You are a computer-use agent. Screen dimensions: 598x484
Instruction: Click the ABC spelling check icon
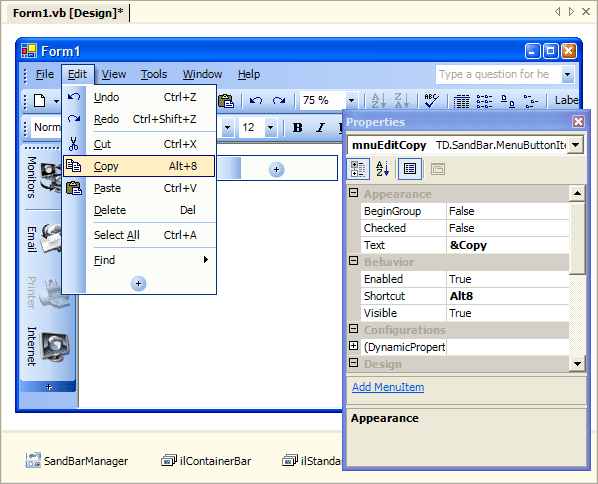tap(431, 101)
